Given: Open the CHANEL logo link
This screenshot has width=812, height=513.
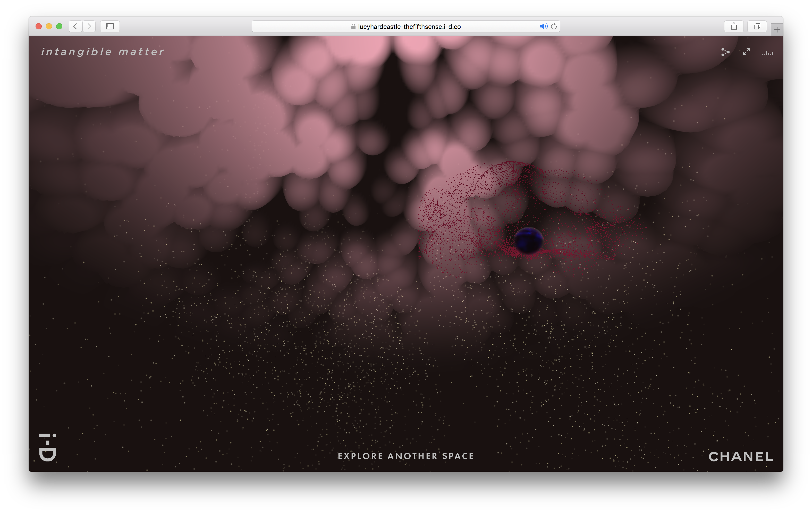Looking at the screenshot, I should pos(740,457).
